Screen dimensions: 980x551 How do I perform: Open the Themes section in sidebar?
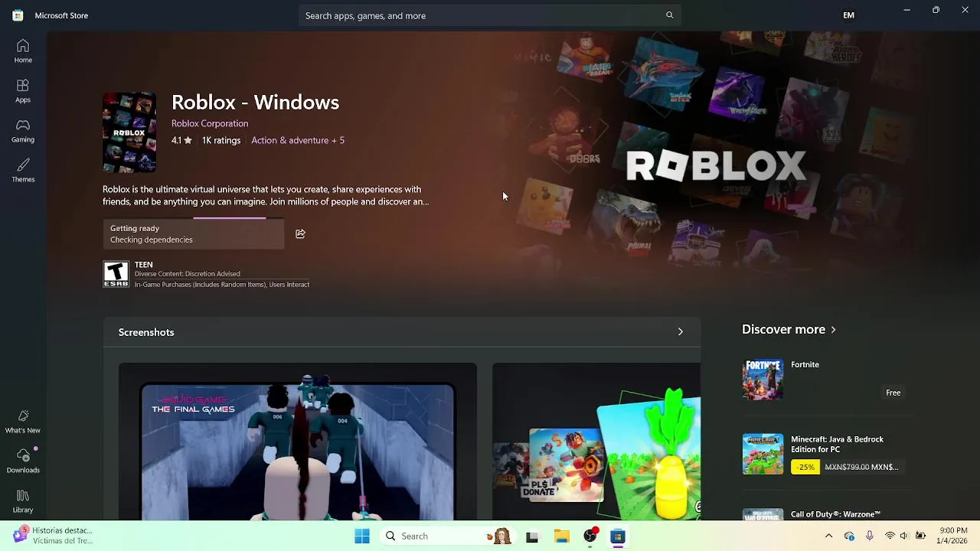pos(23,171)
